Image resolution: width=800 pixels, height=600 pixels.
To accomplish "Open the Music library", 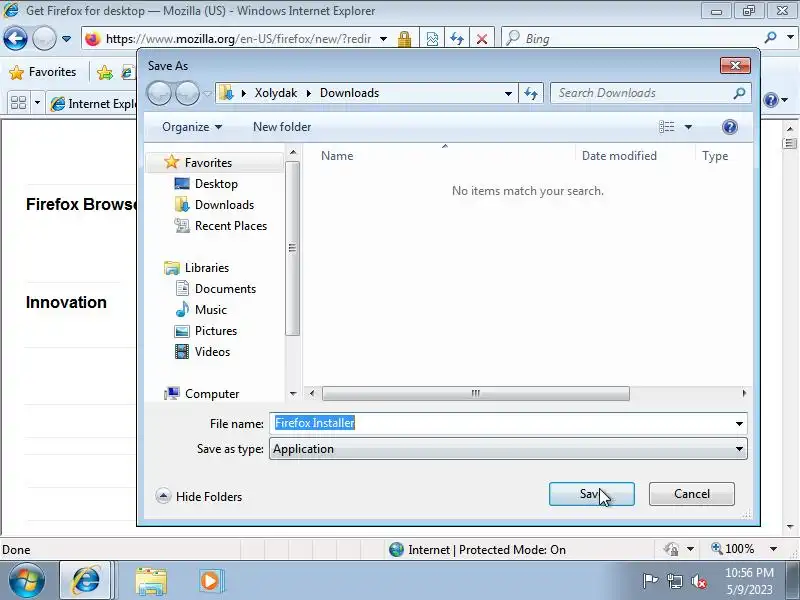I will (x=201, y=310).
